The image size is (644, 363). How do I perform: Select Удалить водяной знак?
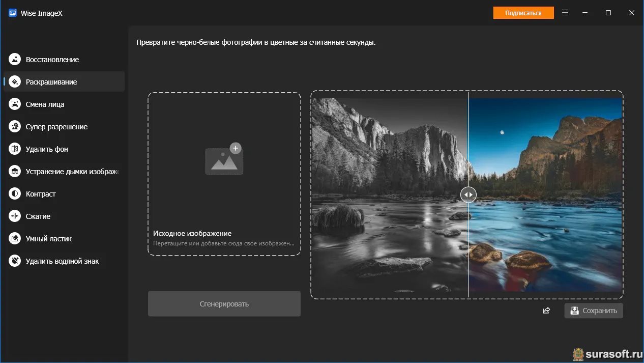click(x=64, y=261)
